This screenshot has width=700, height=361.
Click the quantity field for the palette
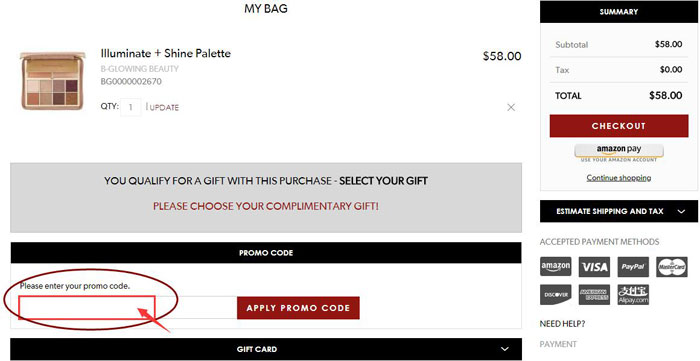tap(131, 107)
